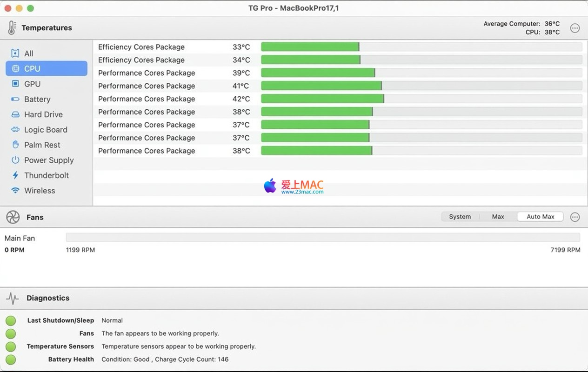Select the Palm Rest hand icon

(15, 145)
